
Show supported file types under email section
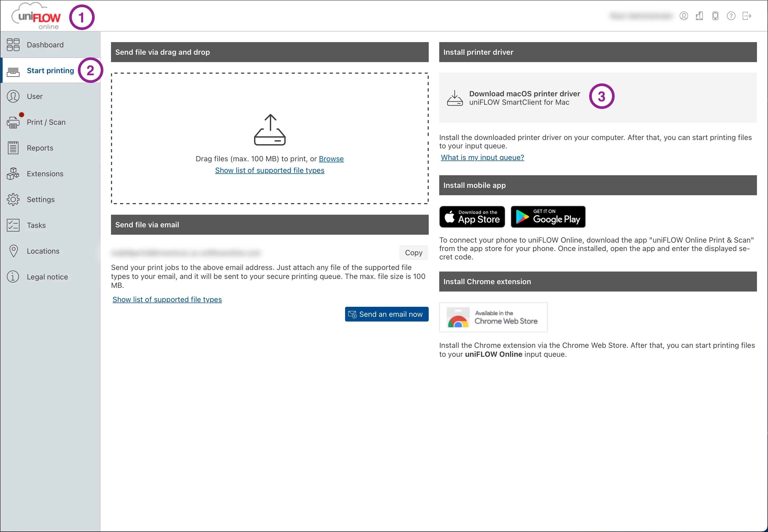(167, 299)
